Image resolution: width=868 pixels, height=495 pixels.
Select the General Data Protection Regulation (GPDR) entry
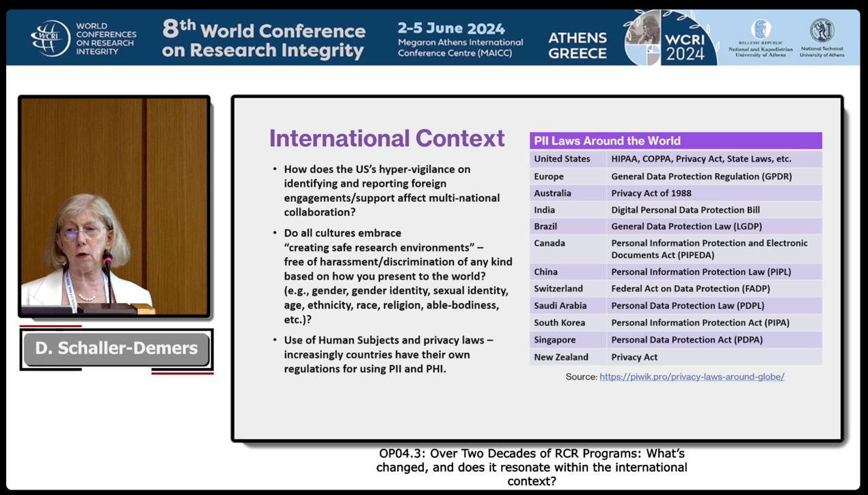[x=701, y=176]
